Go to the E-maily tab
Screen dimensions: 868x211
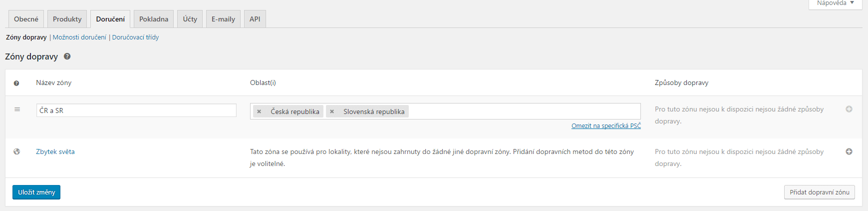point(223,19)
